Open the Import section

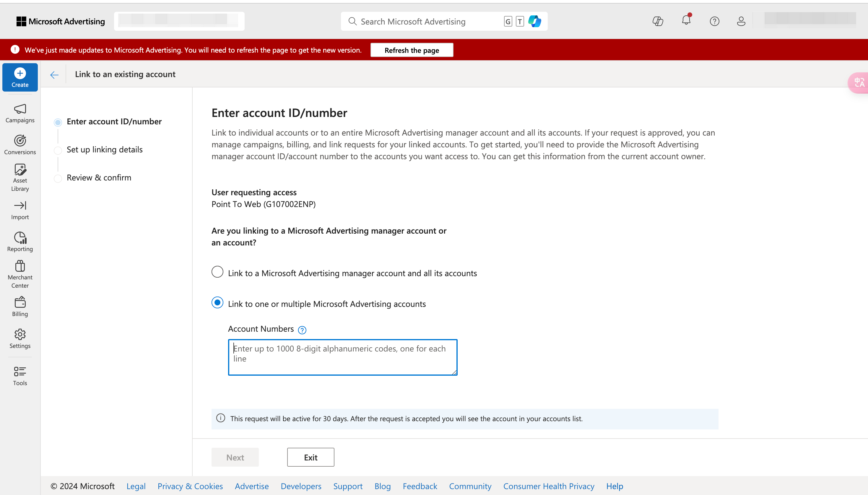[20, 211]
